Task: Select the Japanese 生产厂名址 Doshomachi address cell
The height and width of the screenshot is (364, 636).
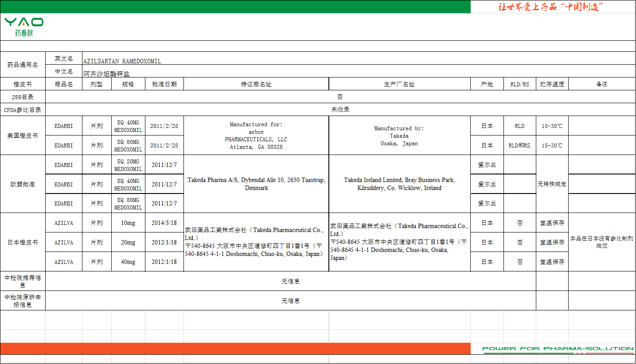Action: (x=399, y=242)
